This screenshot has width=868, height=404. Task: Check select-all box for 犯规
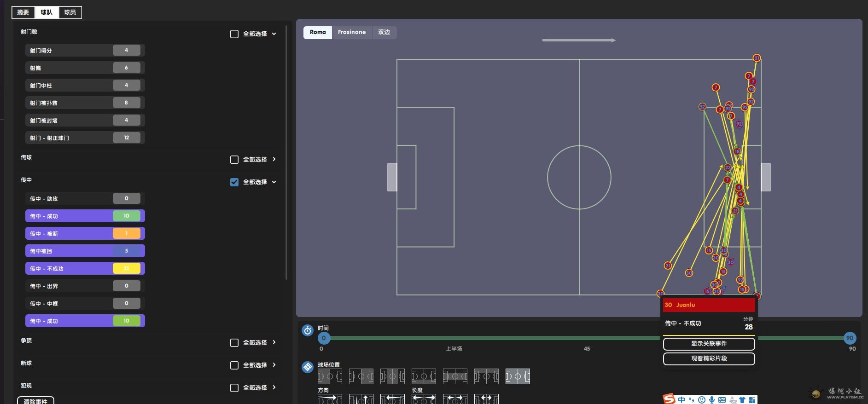[x=234, y=388]
